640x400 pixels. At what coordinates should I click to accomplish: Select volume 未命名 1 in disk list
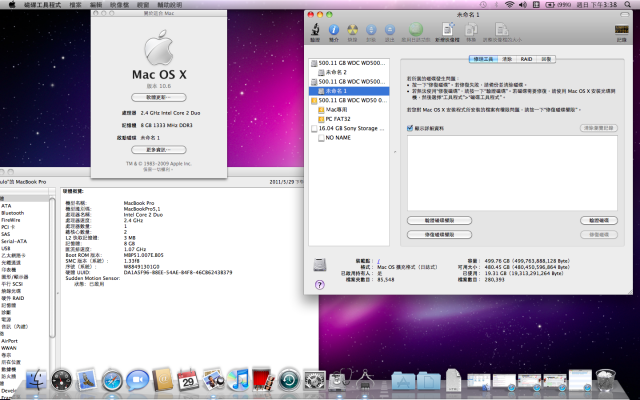coord(349,91)
